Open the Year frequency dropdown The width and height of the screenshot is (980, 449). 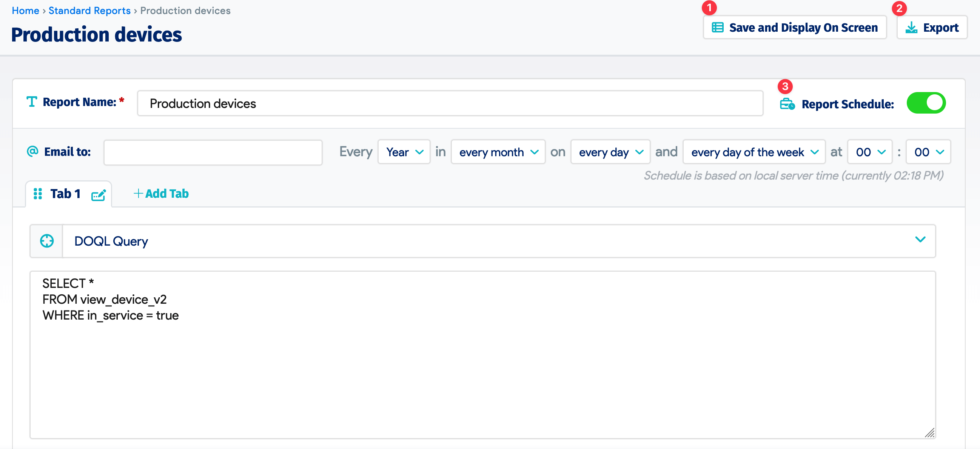pyautogui.click(x=404, y=152)
